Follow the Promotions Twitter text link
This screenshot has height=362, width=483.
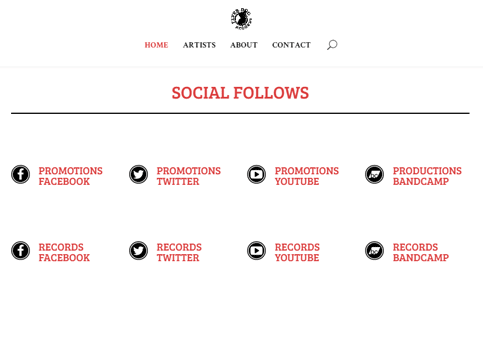click(x=189, y=176)
